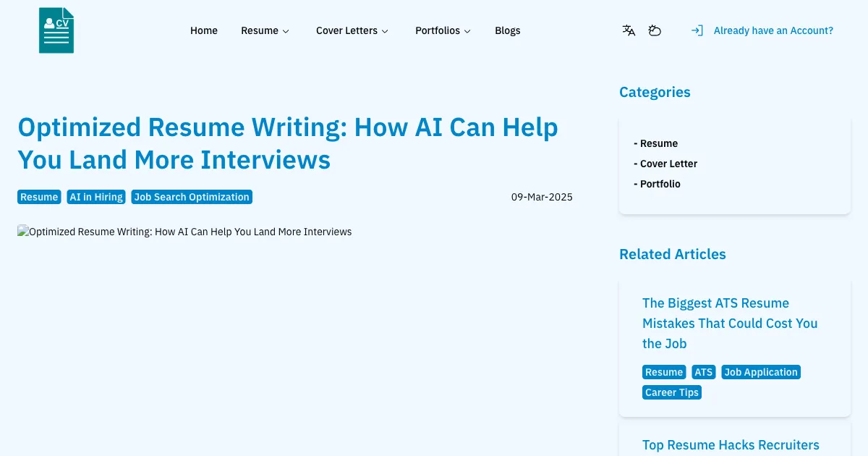Click the sign-in arrow icon
868x456 pixels.
(x=696, y=30)
